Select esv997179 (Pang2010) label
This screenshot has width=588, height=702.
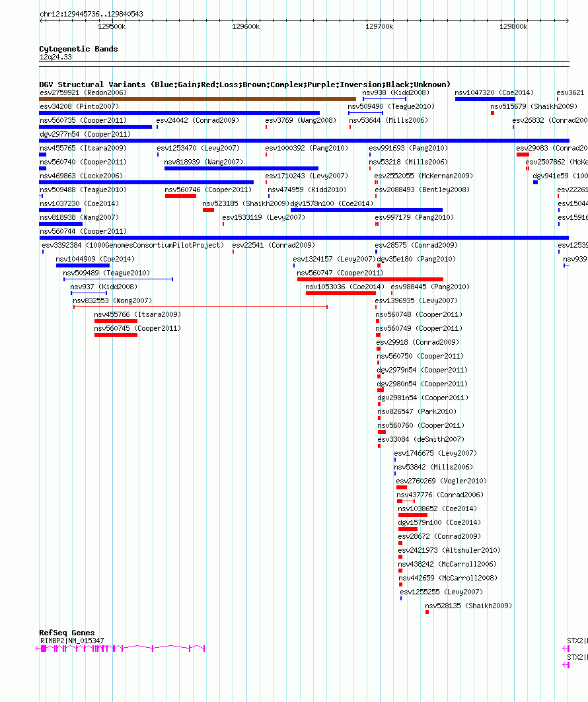click(x=414, y=217)
